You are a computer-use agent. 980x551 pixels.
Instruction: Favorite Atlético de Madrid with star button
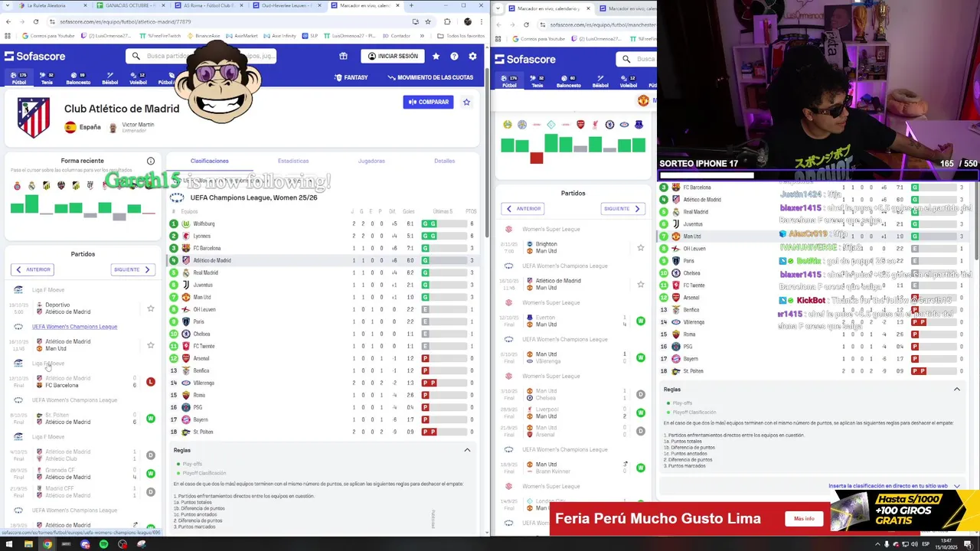pos(466,102)
